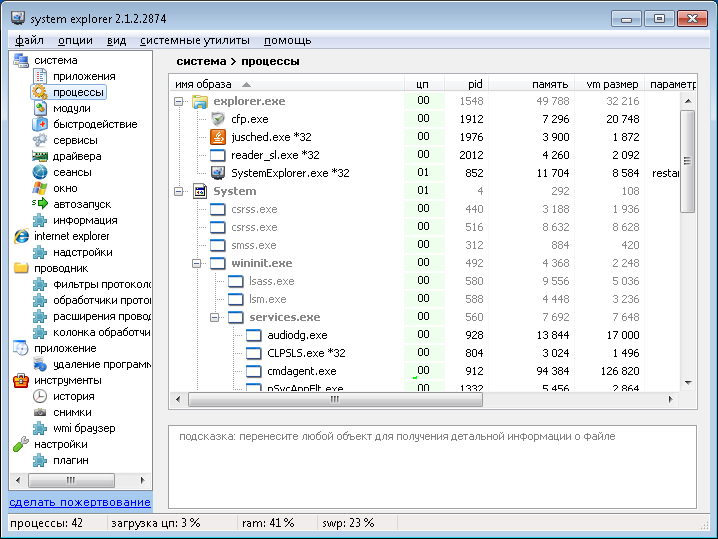Click the автозапуск green arrow icon

pos(40,203)
